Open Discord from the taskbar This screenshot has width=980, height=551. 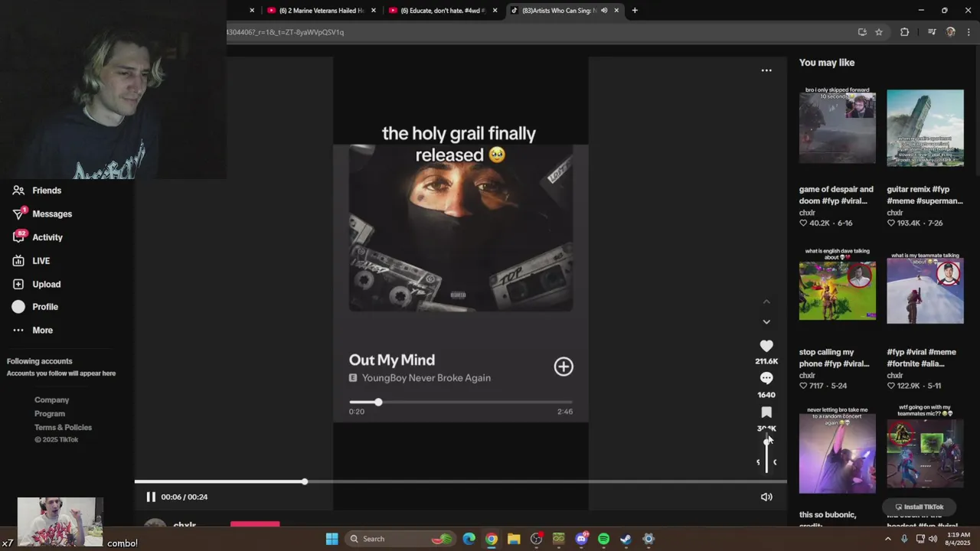581,539
